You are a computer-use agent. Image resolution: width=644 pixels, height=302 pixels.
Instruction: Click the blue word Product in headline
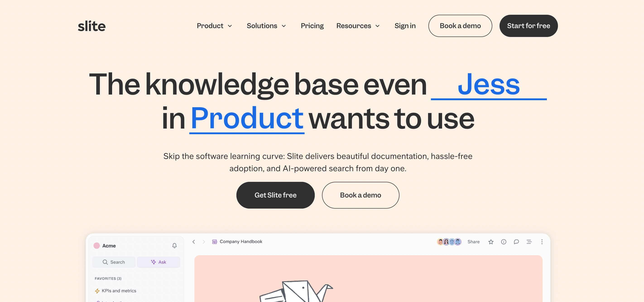247,118
